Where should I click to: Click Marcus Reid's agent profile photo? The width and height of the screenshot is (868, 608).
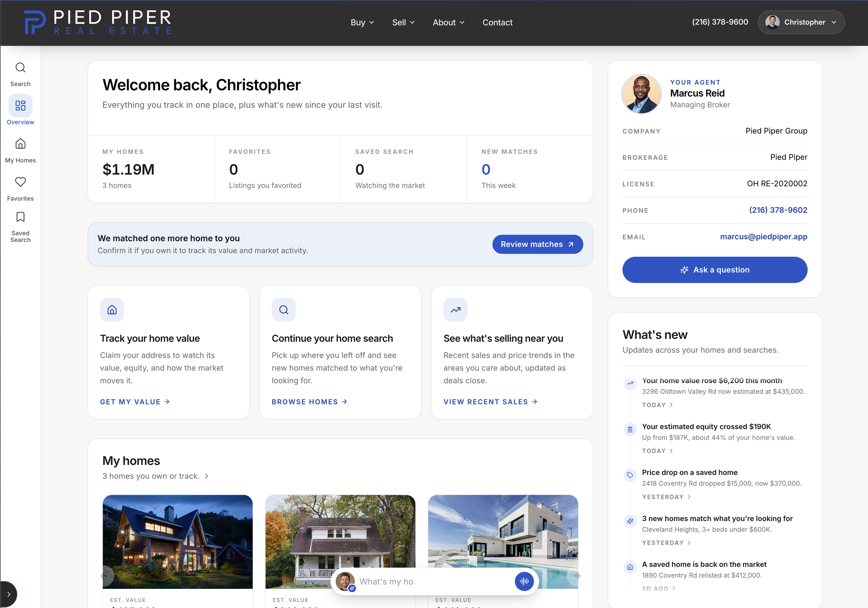coord(642,94)
